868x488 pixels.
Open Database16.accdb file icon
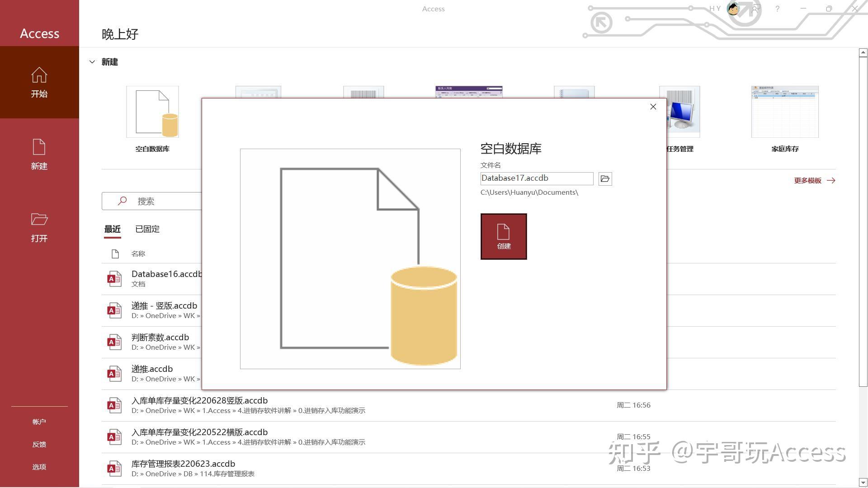click(114, 279)
